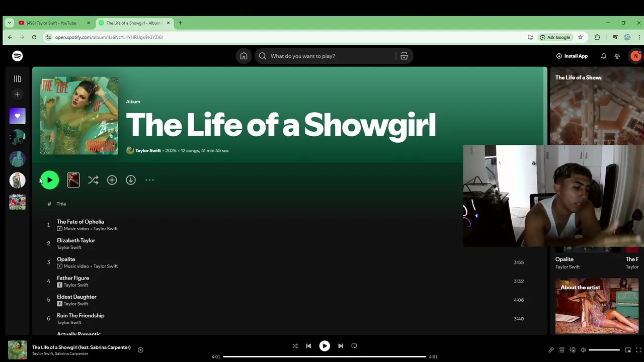Adjust the volume slider
The height and width of the screenshot is (362, 644).
click(x=604, y=350)
